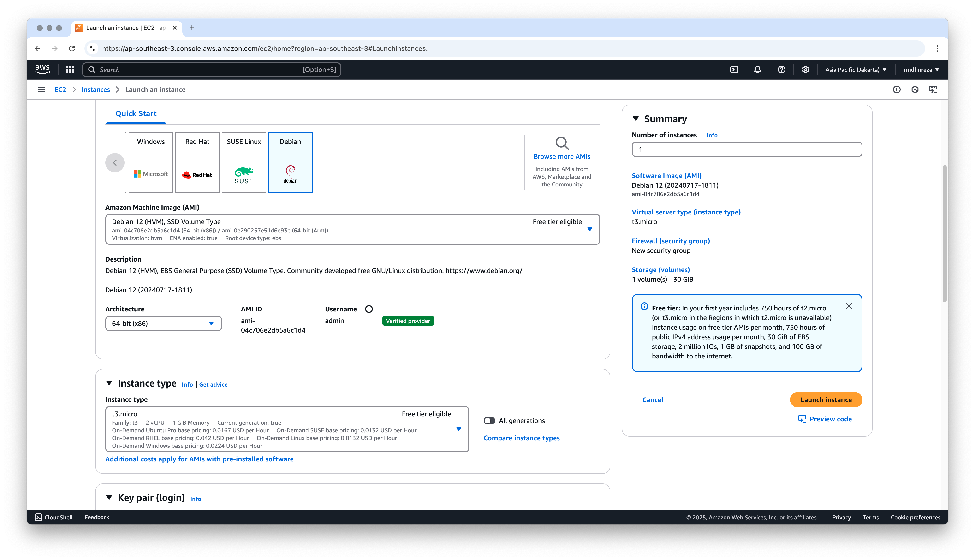This screenshot has width=975, height=560.
Task: Open the AWS services grid menu
Action: [x=70, y=70]
